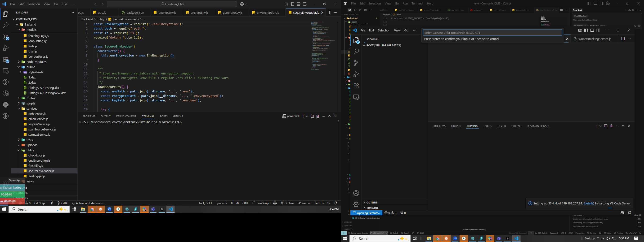Switch to DEBUG CONSOLE panel tab

[x=126, y=116]
